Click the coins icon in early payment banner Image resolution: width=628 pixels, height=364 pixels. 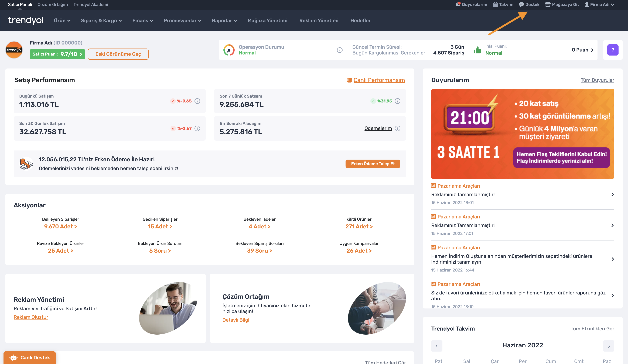pyautogui.click(x=26, y=164)
